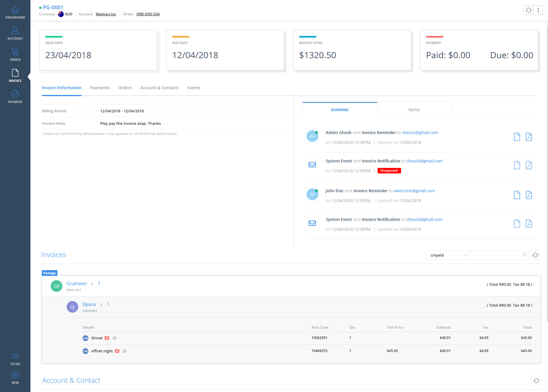View document for John Doe's invoice reminder
This screenshot has width=548, height=392.
tap(517, 195)
